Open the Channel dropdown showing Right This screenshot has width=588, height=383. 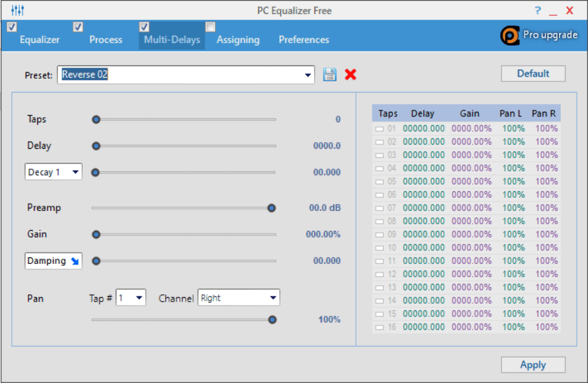click(239, 298)
